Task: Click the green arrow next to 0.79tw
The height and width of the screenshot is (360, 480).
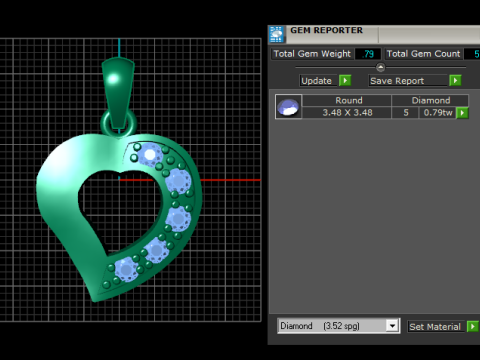Action: click(x=462, y=113)
